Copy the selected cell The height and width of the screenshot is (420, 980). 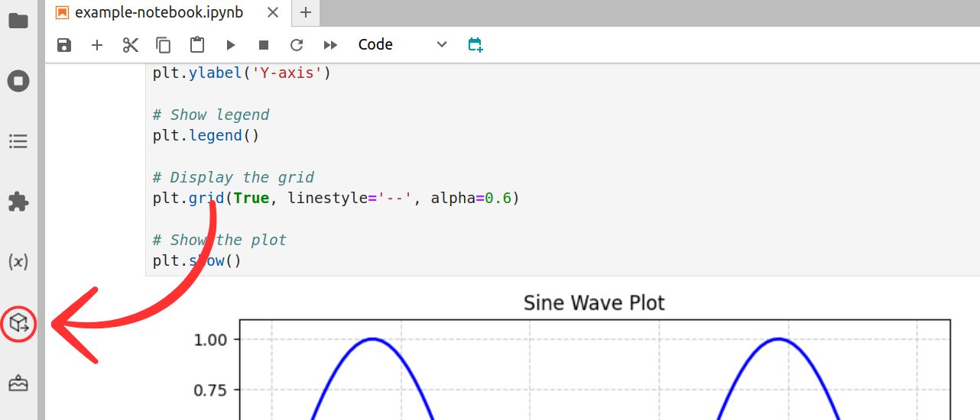tap(164, 45)
